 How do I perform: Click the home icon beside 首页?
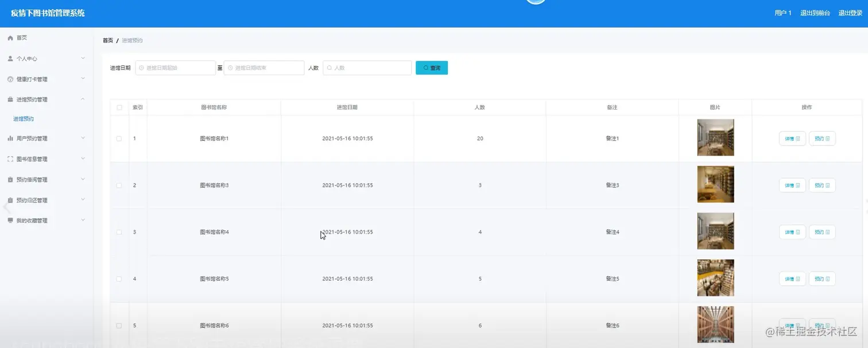point(10,38)
